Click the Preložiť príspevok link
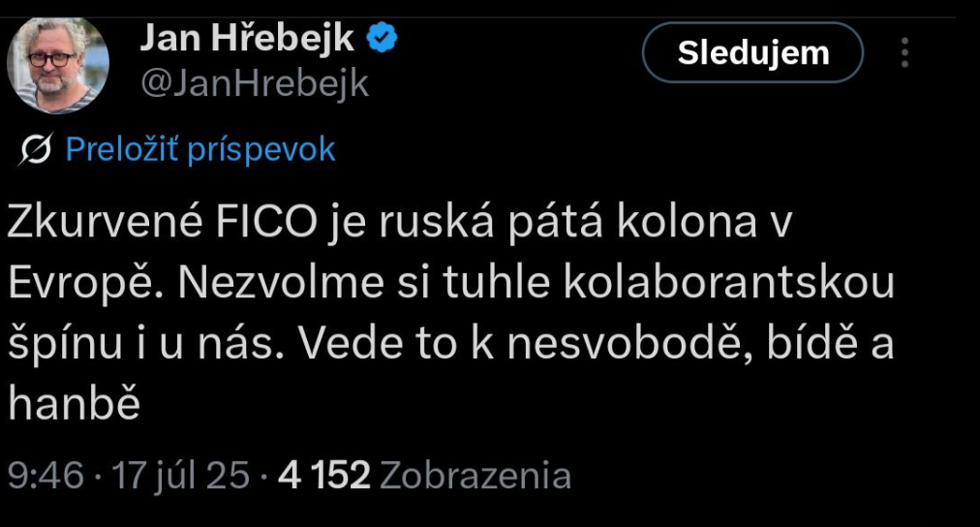Image resolution: width=980 pixels, height=527 pixels. [200, 149]
